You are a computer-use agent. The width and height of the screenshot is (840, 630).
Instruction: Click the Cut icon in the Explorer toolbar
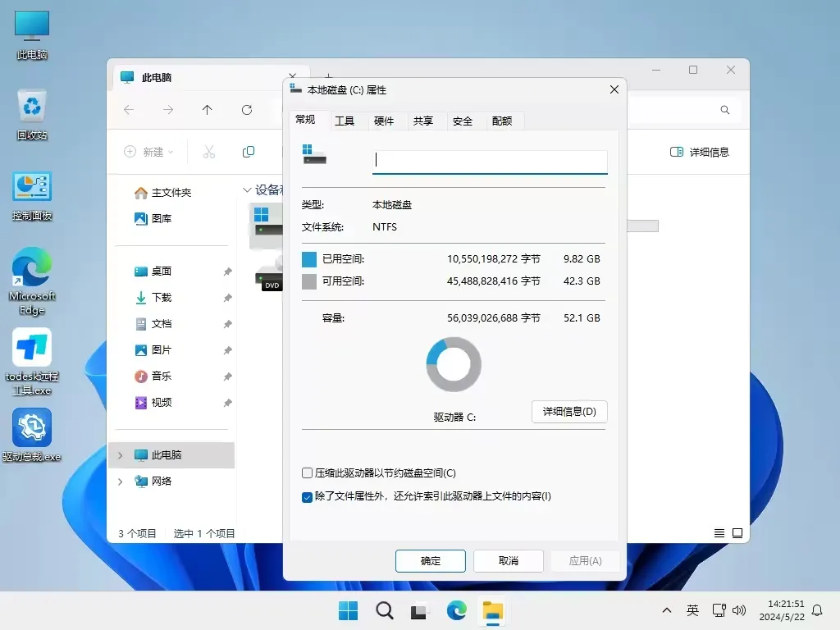[208, 152]
